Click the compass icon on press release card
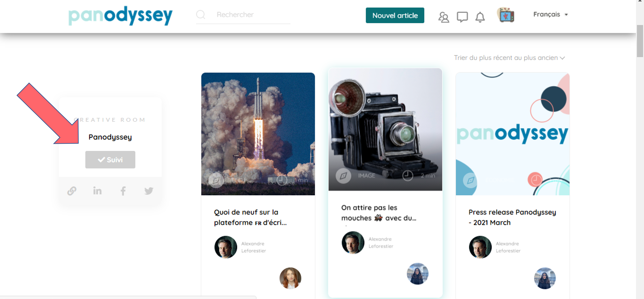 click(x=470, y=180)
